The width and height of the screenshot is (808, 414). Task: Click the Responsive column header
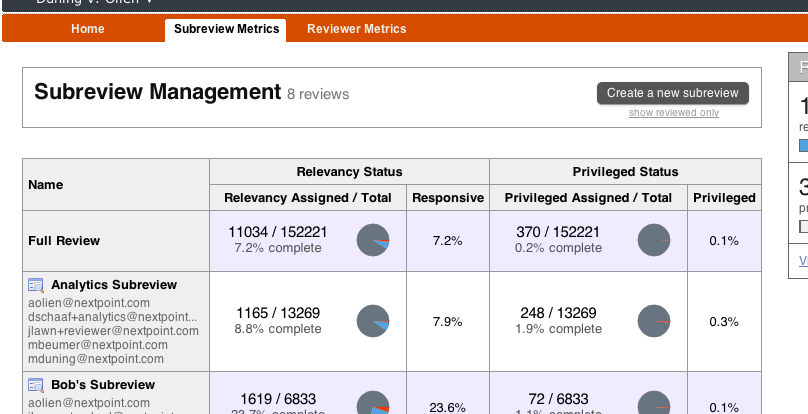pyautogui.click(x=448, y=198)
